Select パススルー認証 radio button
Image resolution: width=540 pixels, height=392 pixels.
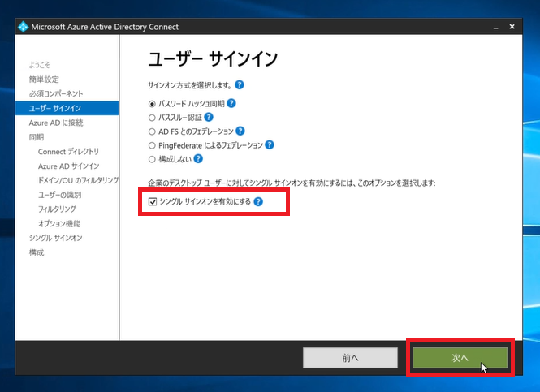click(x=152, y=118)
